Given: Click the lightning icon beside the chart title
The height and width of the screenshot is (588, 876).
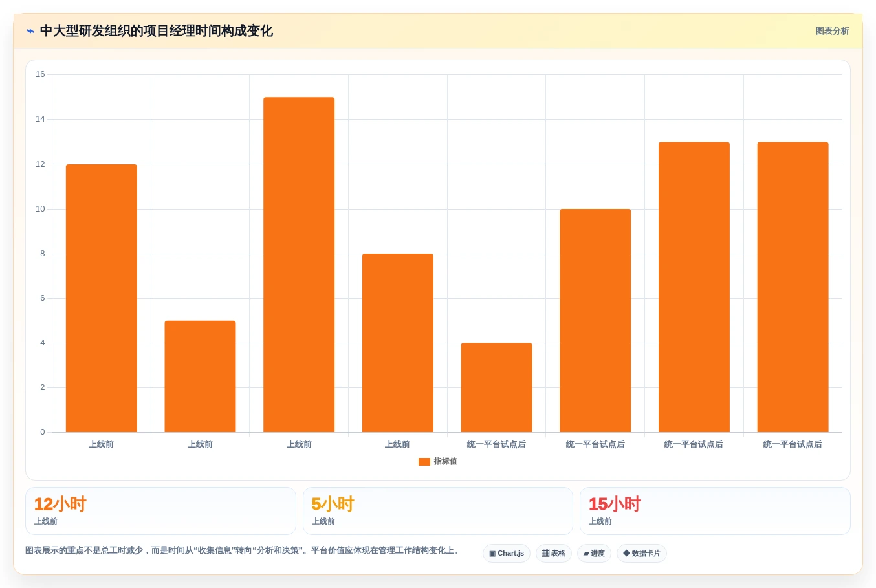Looking at the screenshot, I should tap(30, 31).
